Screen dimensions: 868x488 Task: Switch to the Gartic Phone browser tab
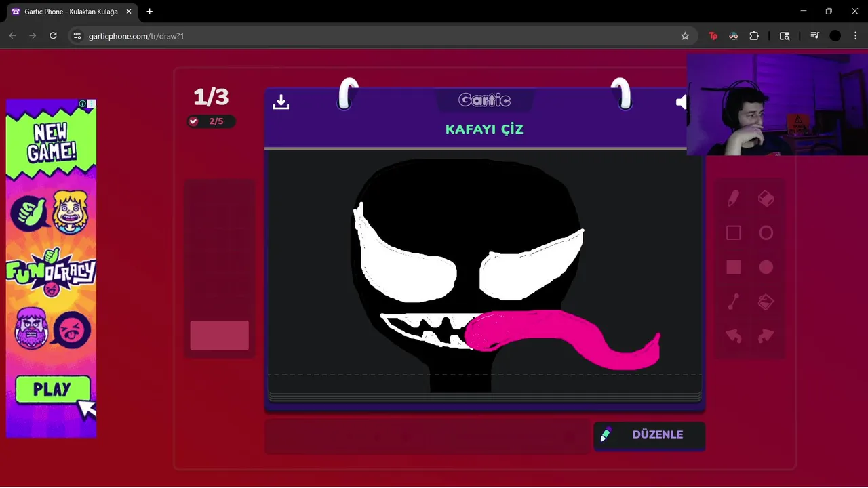(x=71, y=12)
